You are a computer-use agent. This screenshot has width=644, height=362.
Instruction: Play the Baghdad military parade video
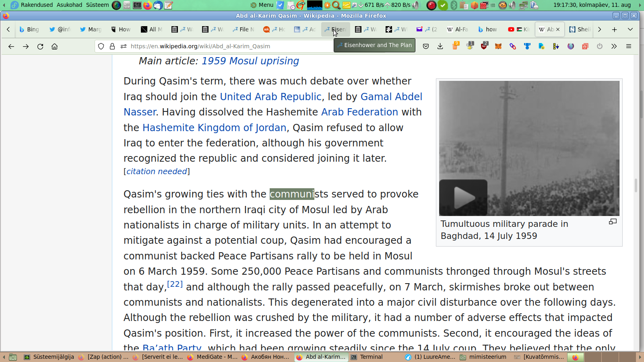[x=463, y=197]
